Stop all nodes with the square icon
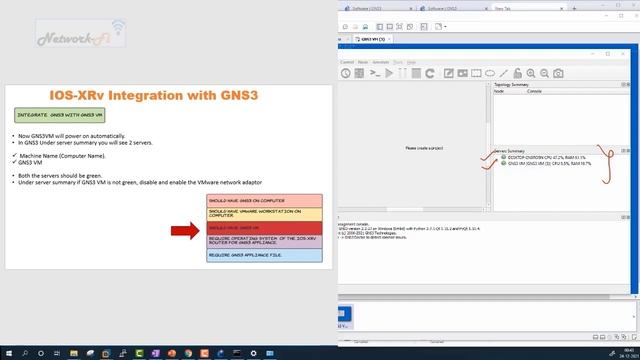Viewport: 640px width, 360px height. pyautogui.click(x=416, y=73)
